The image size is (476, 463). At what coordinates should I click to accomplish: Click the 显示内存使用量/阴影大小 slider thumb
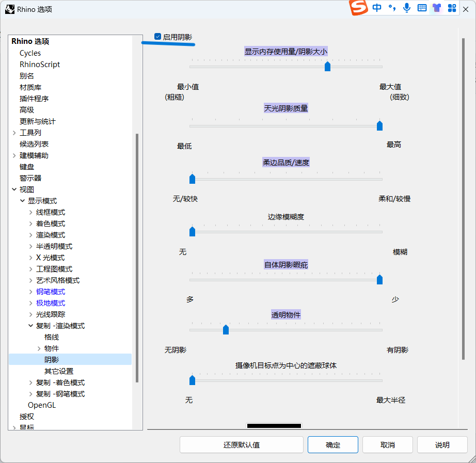click(x=327, y=66)
